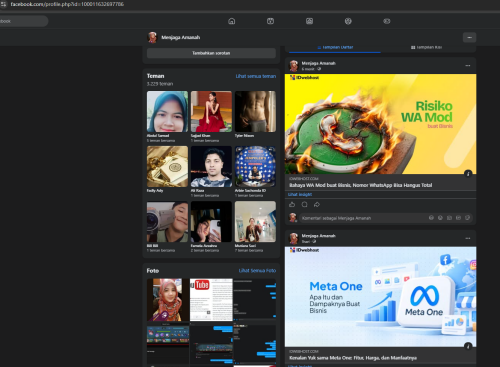The width and height of the screenshot is (500, 367).
Task: Open the Gaming icon in top bar
Action: (x=387, y=21)
